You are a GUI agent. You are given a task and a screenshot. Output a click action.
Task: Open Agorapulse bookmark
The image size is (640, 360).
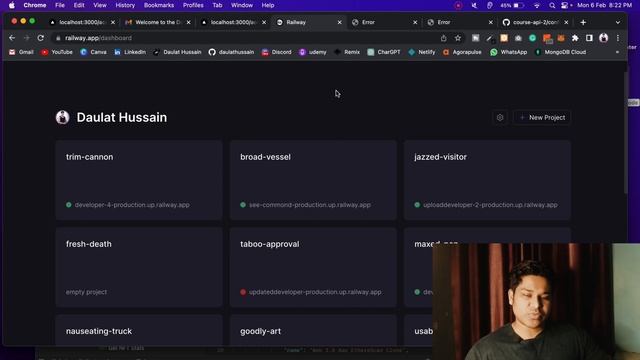(x=462, y=52)
